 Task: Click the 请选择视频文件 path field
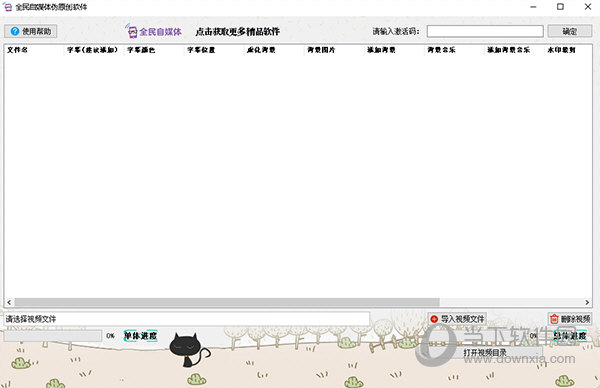[187, 319]
